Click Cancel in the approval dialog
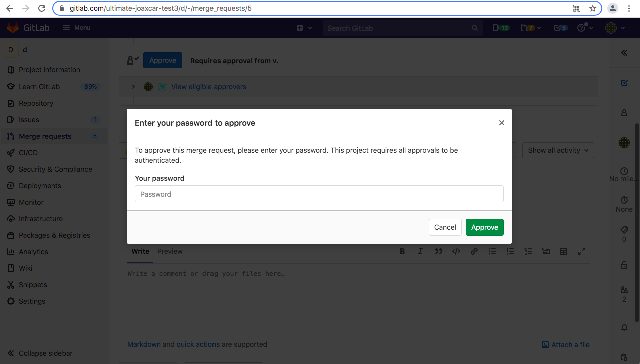This screenshot has width=640, height=364. pyautogui.click(x=445, y=227)
